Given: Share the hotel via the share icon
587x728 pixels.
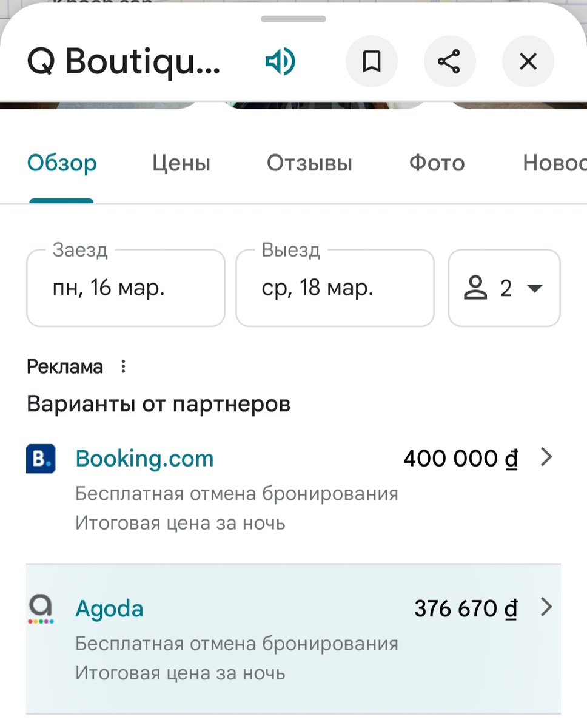Looking at the screenshot, I should (450, 61).
